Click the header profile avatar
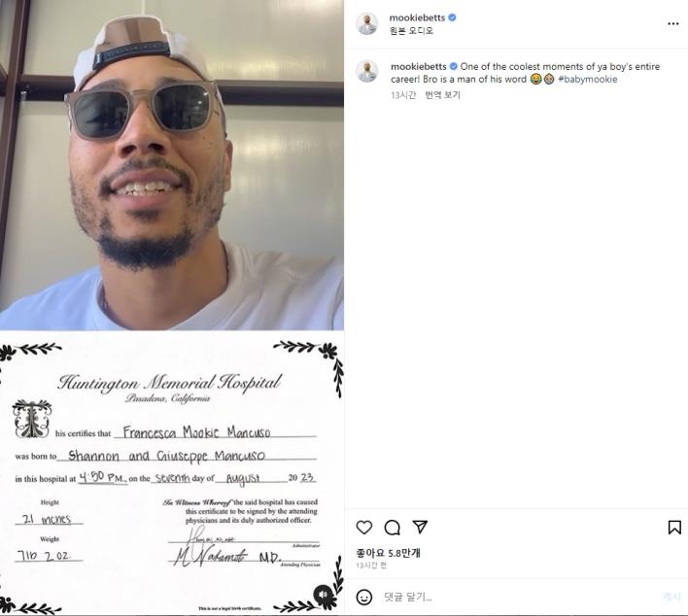Viewport: 688px width, 616px height. click(366, 24)
